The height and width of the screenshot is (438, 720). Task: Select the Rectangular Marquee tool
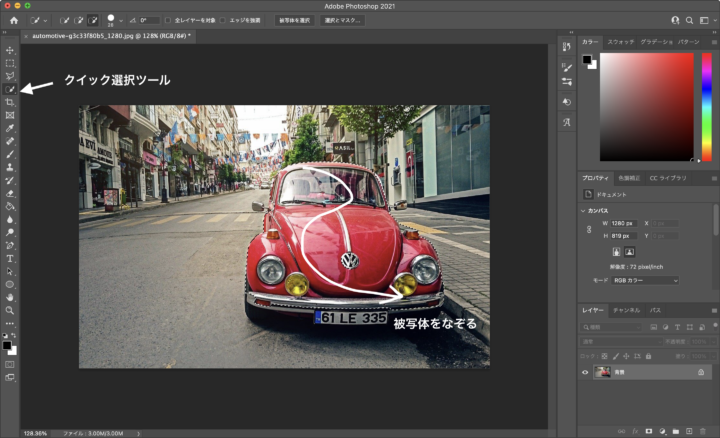pyautogui.click(x=10, y=63)
